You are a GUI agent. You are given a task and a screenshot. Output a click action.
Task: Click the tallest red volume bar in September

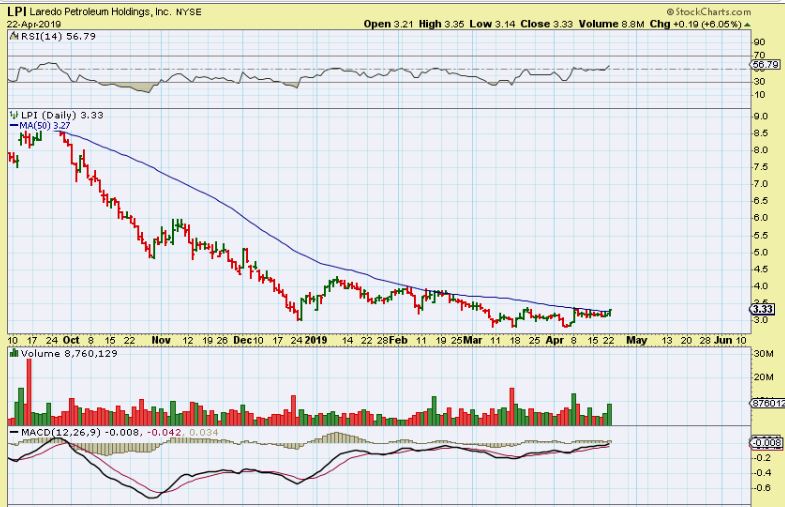pos(29,392)
